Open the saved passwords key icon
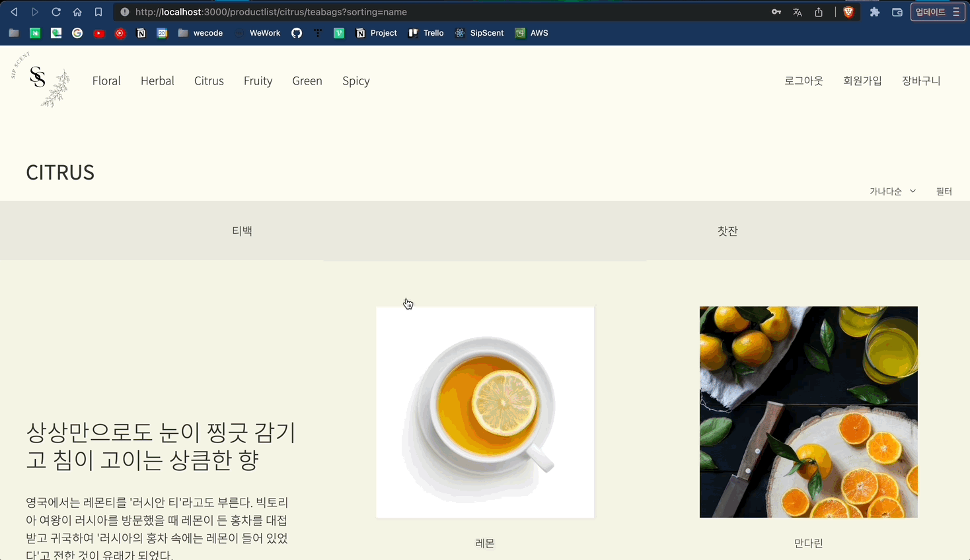 [x=776, y=12]
